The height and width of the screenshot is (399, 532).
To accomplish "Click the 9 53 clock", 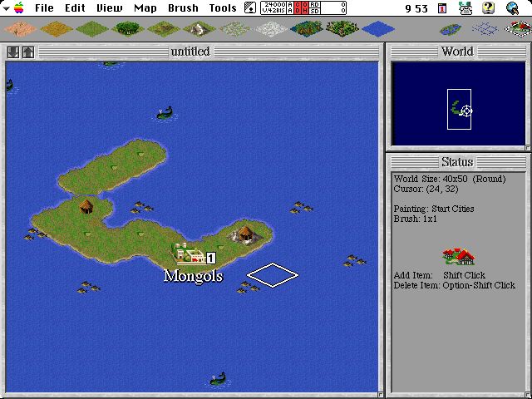I will (416, 8).
